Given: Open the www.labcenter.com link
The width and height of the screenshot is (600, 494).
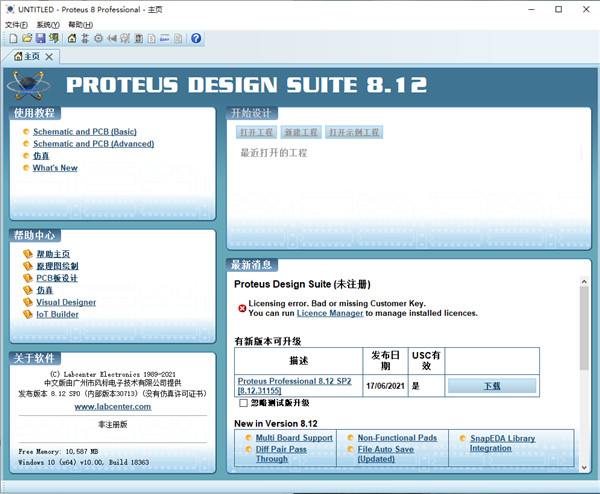Looking at the screenshot, I should 111,406.
